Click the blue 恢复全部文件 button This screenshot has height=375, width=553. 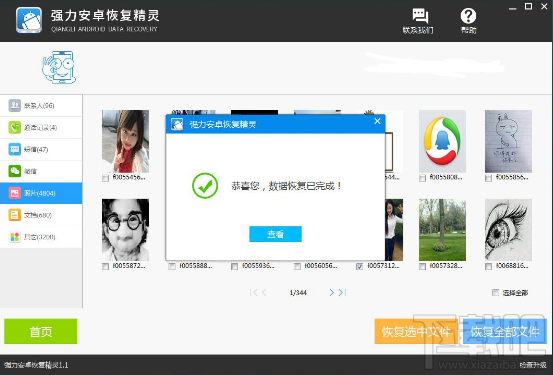click(505, 331)
